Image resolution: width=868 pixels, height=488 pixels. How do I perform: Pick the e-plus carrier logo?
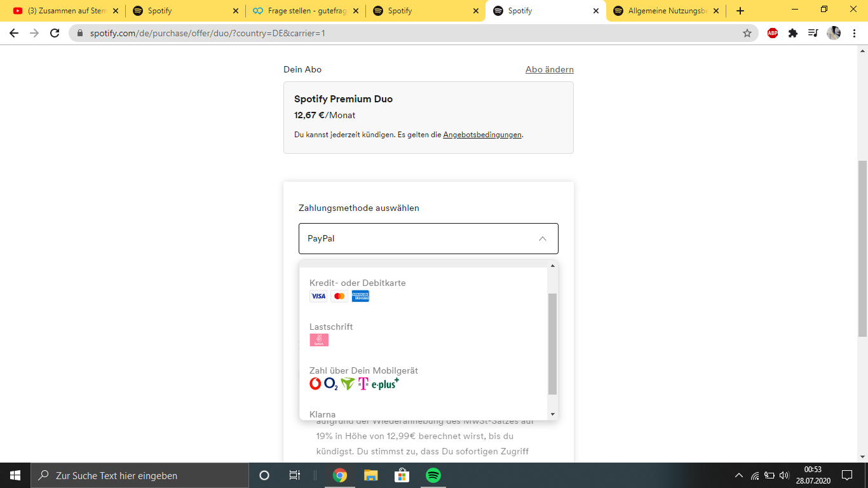pyautogui.click(x=386, y=384)
